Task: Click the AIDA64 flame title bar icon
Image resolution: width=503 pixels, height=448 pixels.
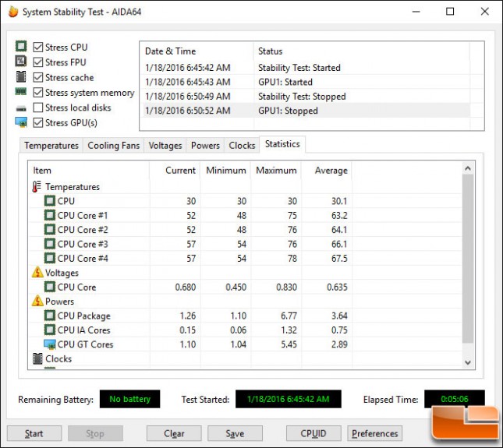Action: (13, 12)
